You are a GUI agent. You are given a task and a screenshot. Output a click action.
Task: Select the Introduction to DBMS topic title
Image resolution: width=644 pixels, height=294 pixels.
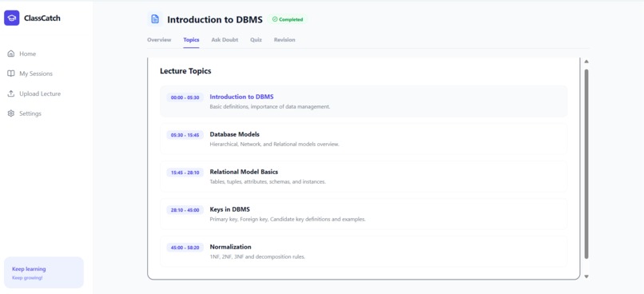point(241,97)
